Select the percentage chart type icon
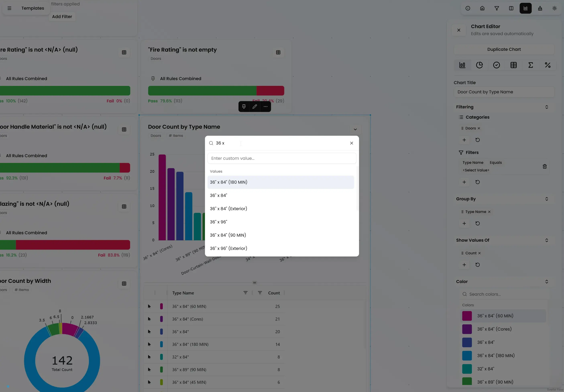Screen dimensions: 564x392 (x=548, y=65)
